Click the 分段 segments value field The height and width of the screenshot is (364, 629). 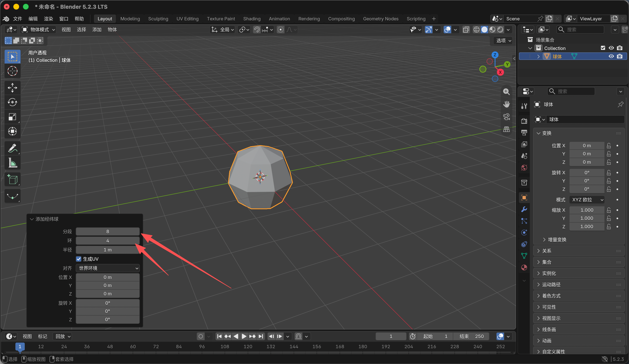pyautogui.click(x=108, y=232)
